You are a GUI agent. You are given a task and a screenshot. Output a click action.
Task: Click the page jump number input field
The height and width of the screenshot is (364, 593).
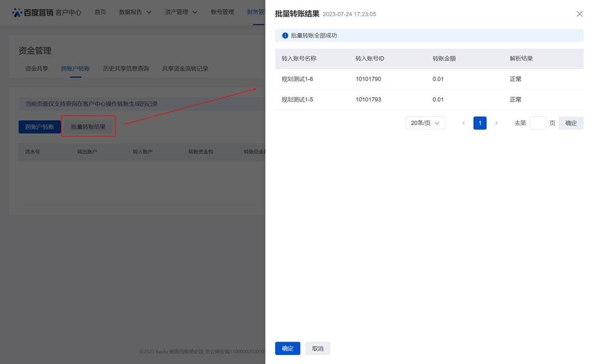tap(537, 123)
